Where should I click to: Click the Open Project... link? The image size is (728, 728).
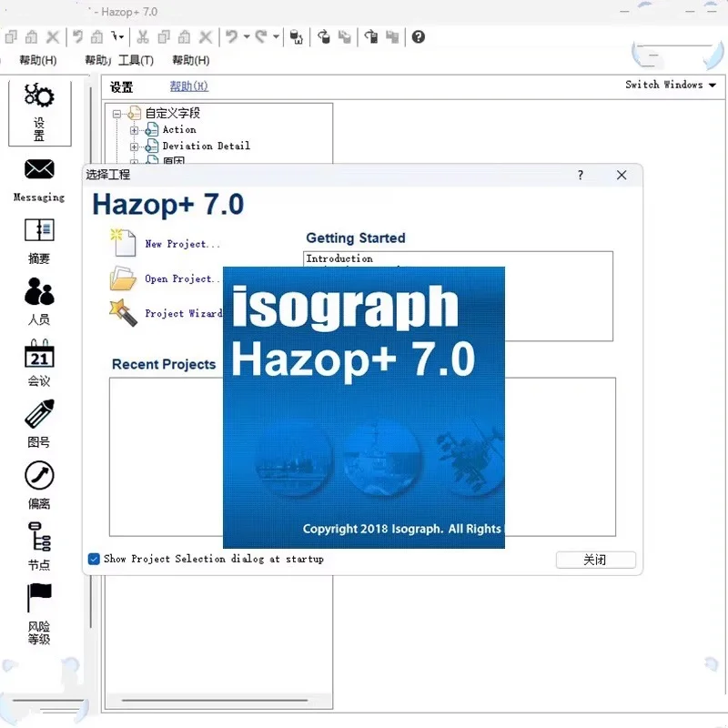(x=182, y=278)
